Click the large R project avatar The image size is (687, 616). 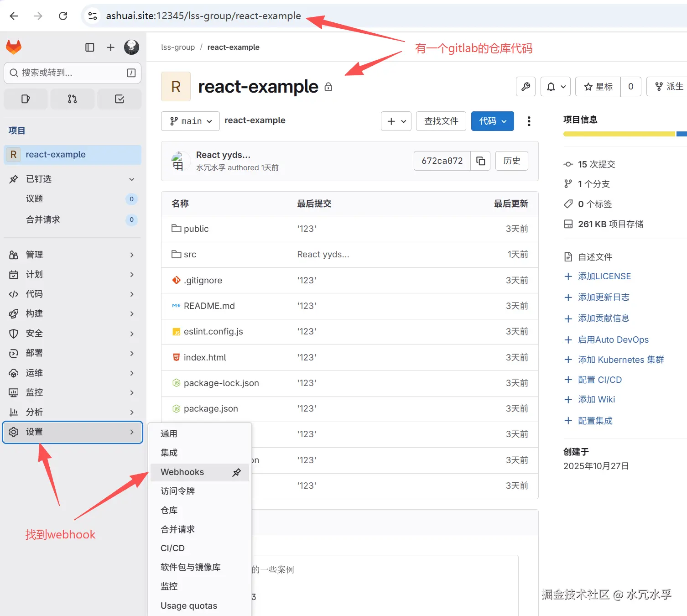click(x=176, y=86)
